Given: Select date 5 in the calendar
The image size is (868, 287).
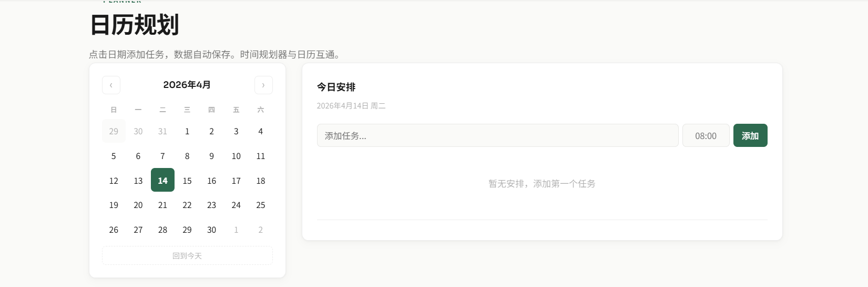Looking at the screenshot, I should pyautogui.click(x=114, y=156).
